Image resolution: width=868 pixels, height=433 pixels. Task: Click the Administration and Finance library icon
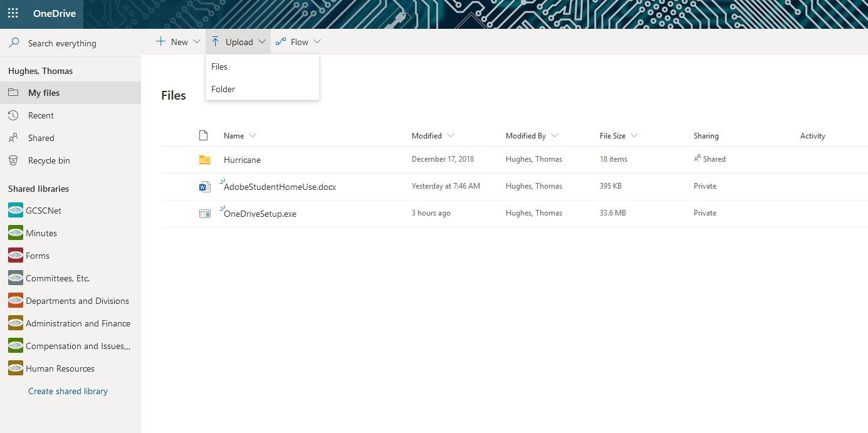point(16,323)
